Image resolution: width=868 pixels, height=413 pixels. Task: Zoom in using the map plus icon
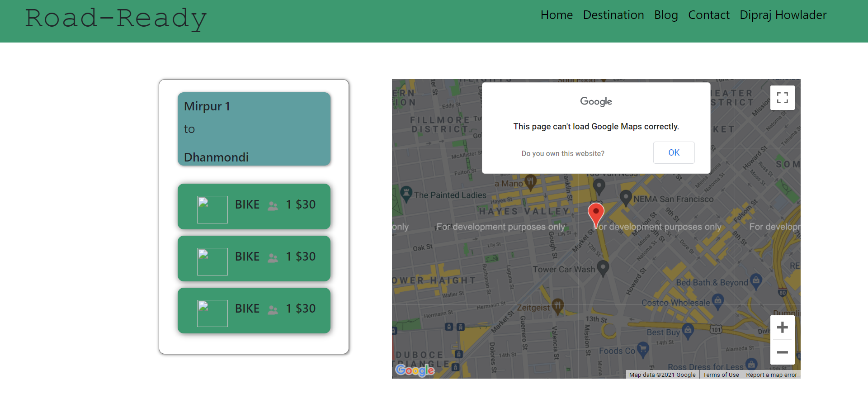(783, 327)
